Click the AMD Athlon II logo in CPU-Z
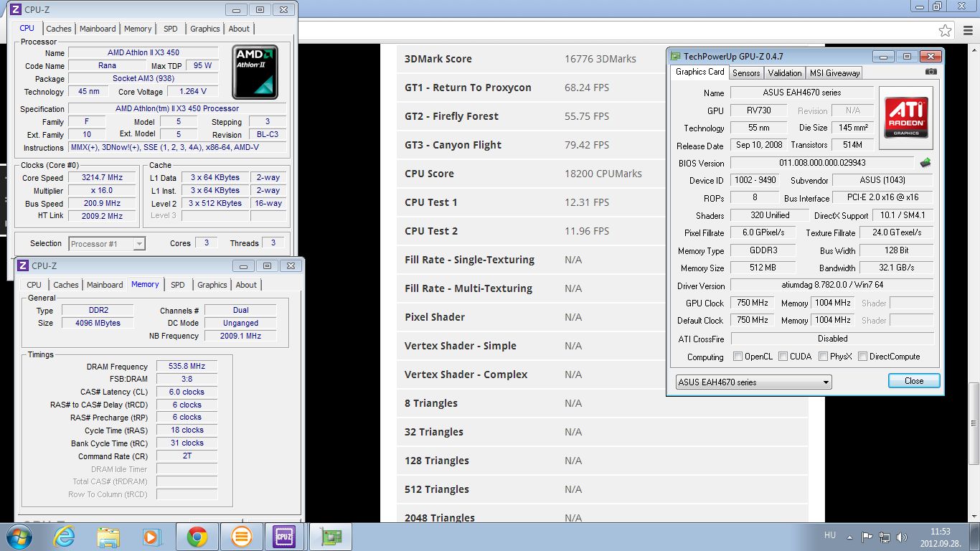 click(255, 72)
